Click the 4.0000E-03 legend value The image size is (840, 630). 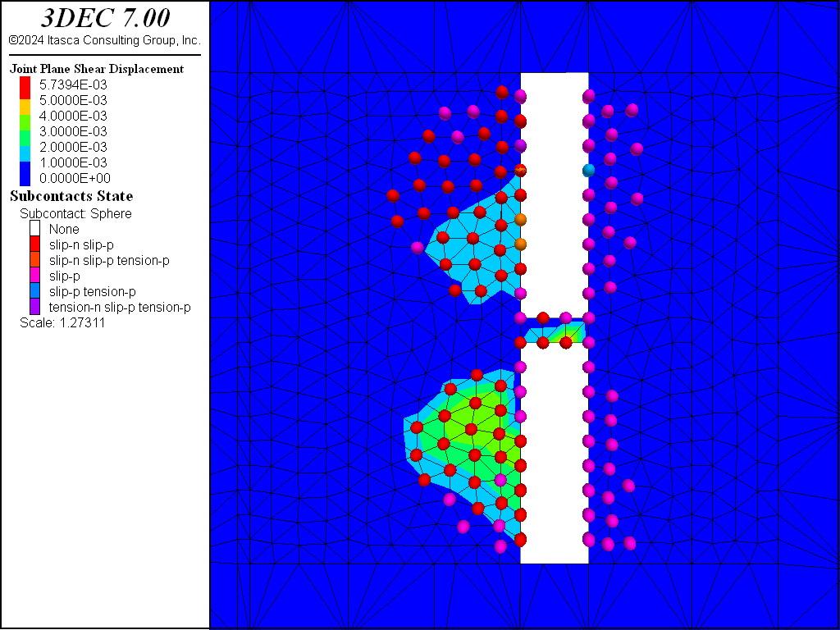[73, 116]
